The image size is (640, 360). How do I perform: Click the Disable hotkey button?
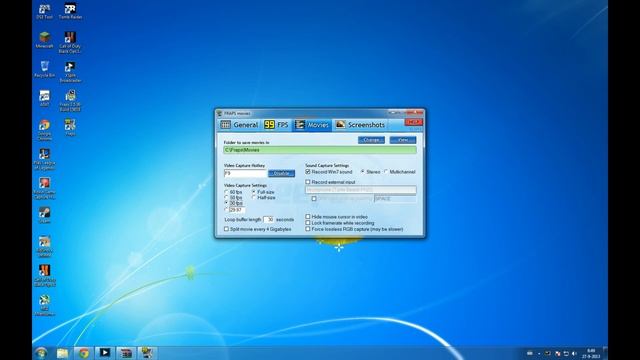click(281, 173)
